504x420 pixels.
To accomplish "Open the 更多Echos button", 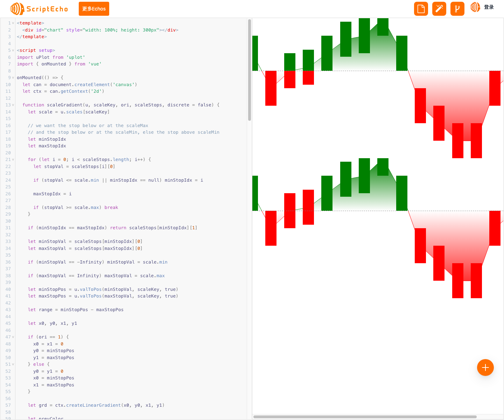I will 94,9.
